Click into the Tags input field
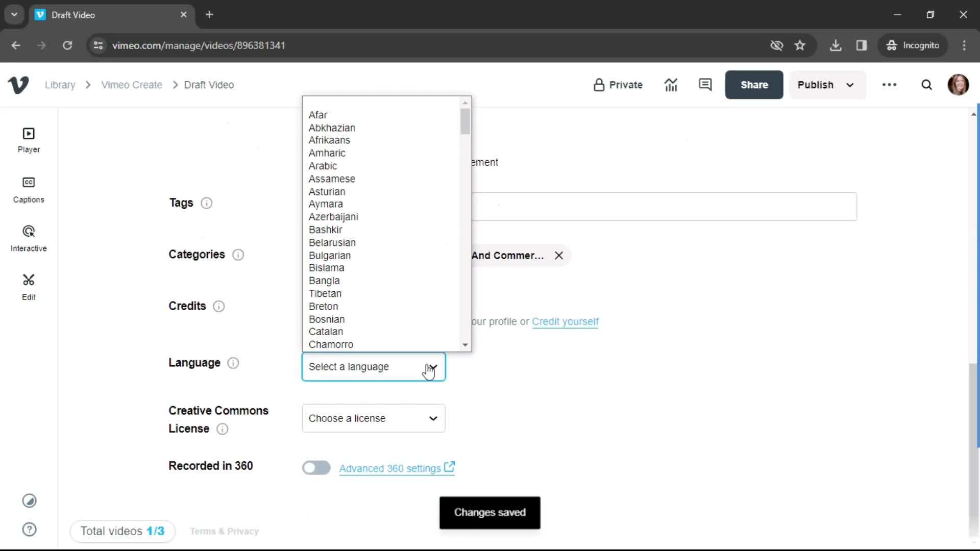 [x=664, y=207]
